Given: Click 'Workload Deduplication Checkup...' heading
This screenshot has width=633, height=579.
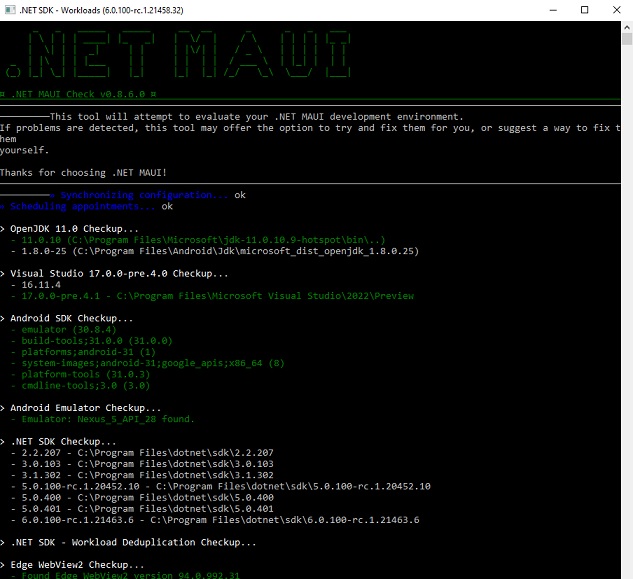Looking at the screenshot, I should [x=128, y=543].
